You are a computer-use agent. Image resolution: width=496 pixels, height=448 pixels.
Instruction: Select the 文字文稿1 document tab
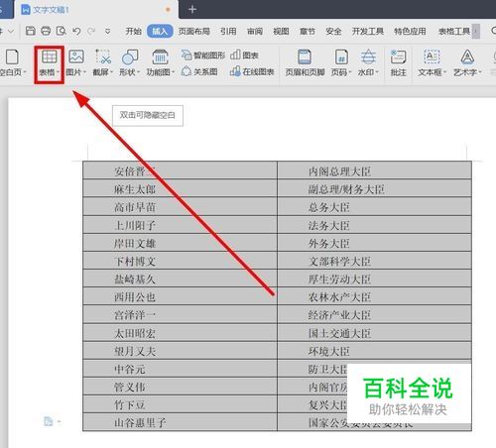point(96,10)
